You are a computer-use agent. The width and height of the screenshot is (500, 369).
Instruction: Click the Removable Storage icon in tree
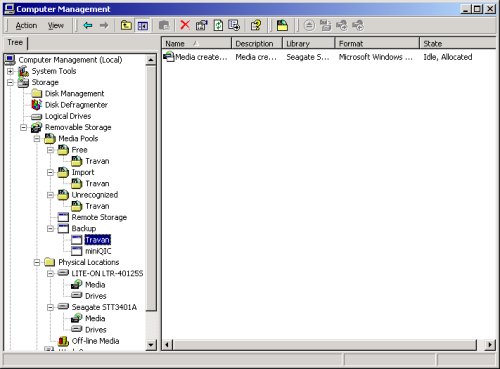pos(36,127)
